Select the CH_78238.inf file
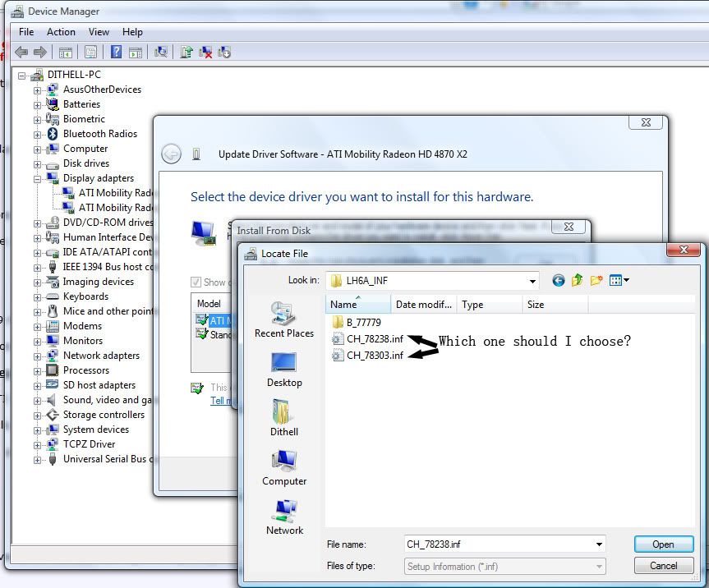 [367, 338]
